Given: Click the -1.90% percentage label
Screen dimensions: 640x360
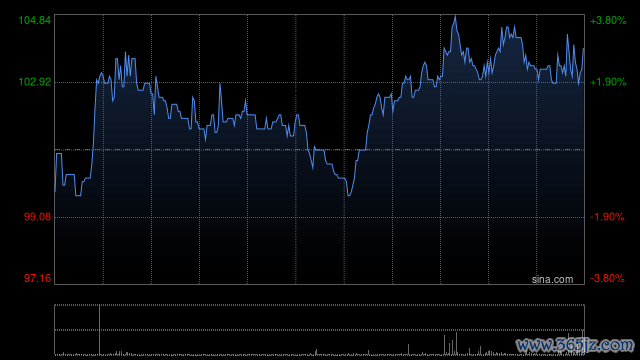Looking at the screenshot, I should [x=607, y=217].
